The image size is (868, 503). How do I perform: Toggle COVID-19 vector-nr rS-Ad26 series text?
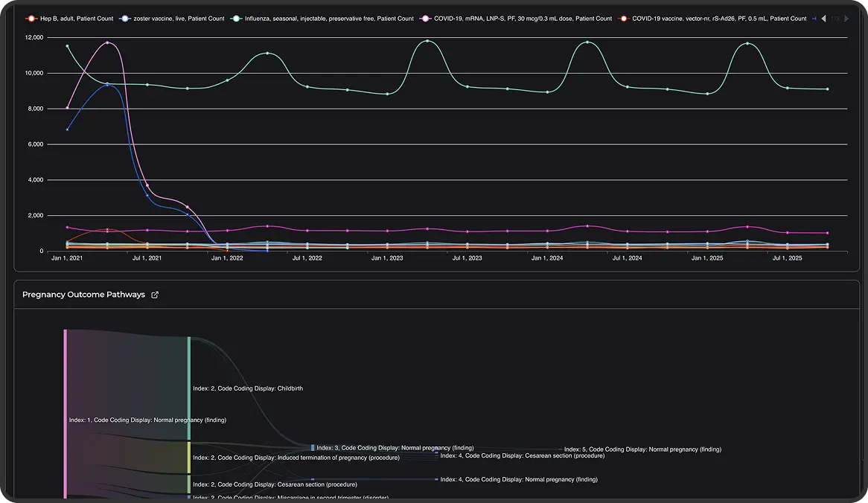pyautogui.click(x=719, y=19)
